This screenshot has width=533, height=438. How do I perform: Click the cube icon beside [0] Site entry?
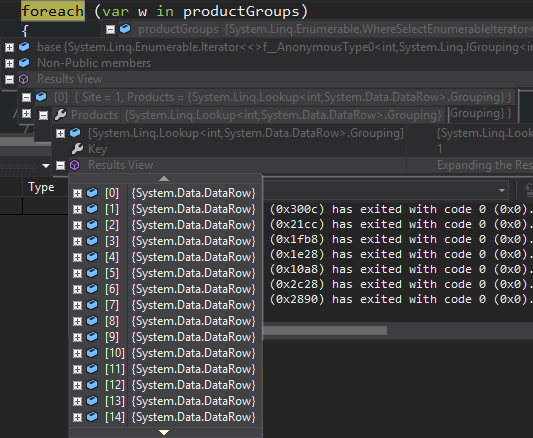(x=41, y=97)
